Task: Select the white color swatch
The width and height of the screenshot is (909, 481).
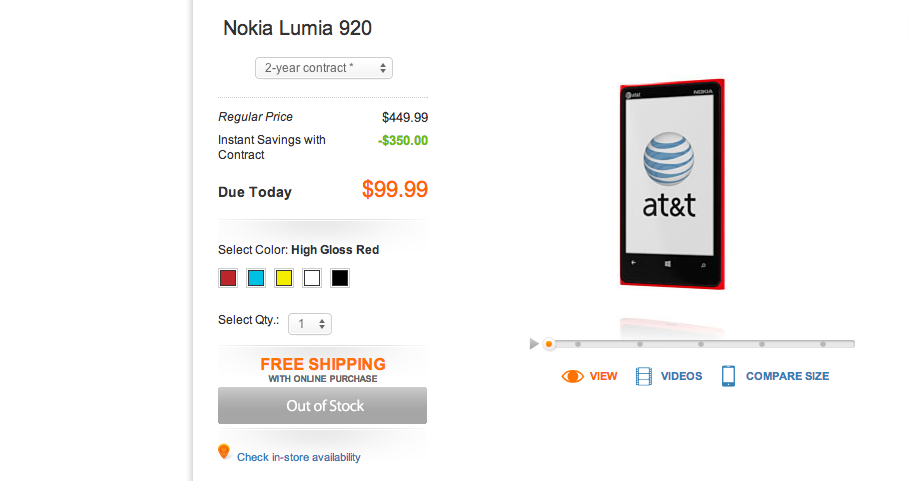Action: click(x=312, y=278)
